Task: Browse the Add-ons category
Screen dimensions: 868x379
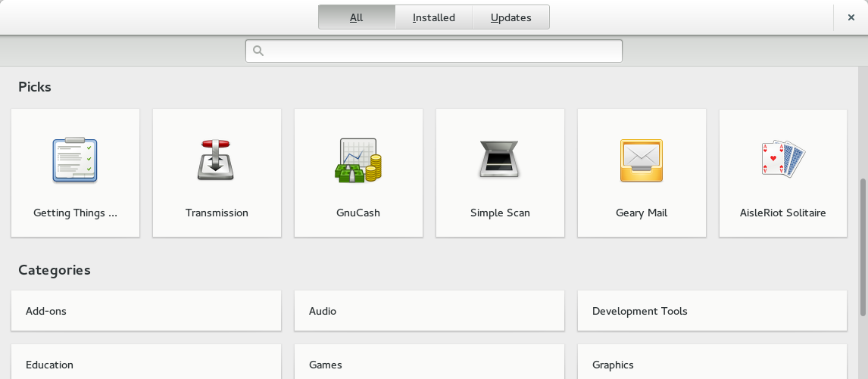Action: coord(146,311)
